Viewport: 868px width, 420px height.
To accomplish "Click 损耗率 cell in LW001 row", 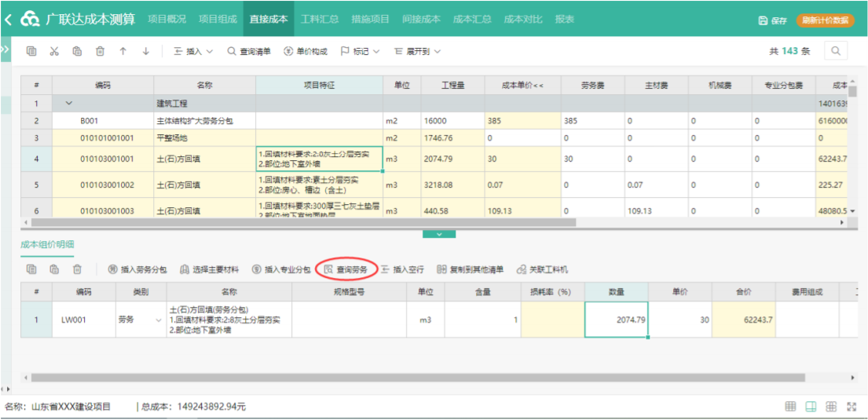I will (x=552, y=320).
